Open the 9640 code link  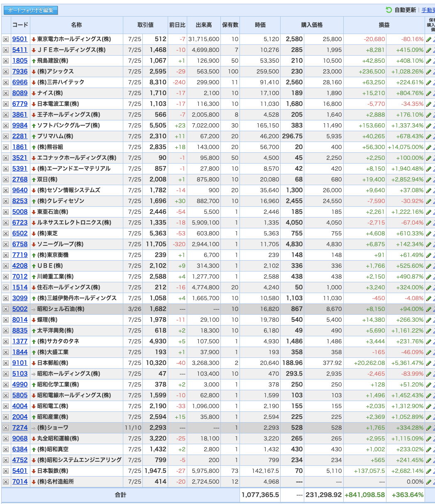pyautogui.click(x=20, y=190)
